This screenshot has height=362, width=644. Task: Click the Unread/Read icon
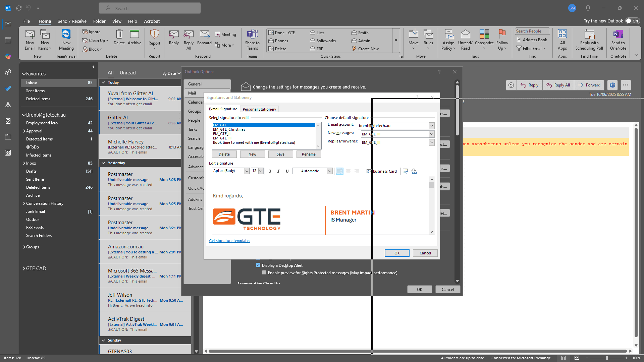465,40
